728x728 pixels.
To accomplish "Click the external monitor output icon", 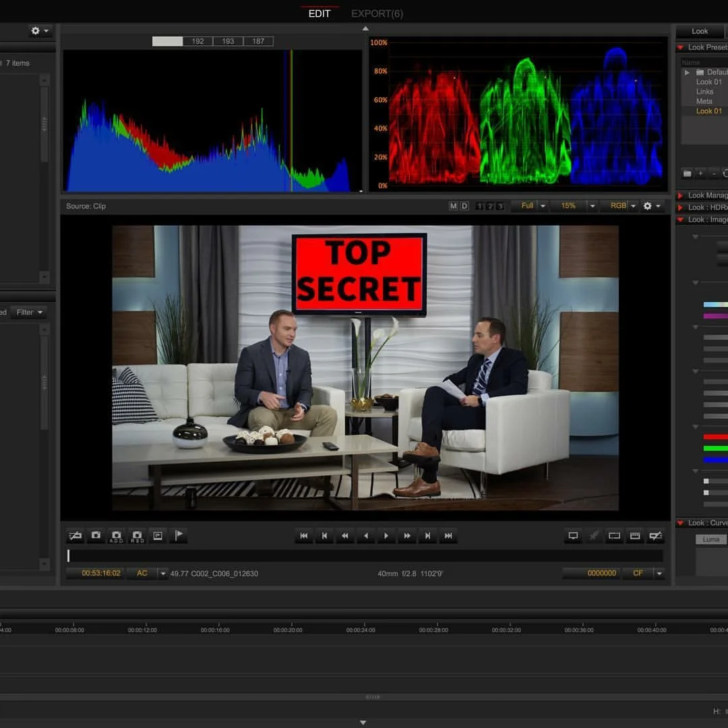I will [x=573, y=536].
